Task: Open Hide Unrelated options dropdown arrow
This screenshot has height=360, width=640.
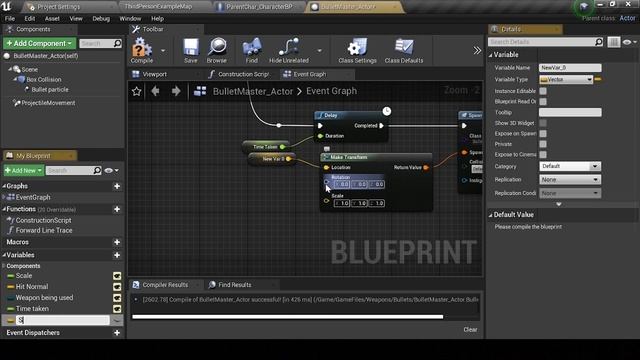Action: pyautogui.click(x=319, y=51)
